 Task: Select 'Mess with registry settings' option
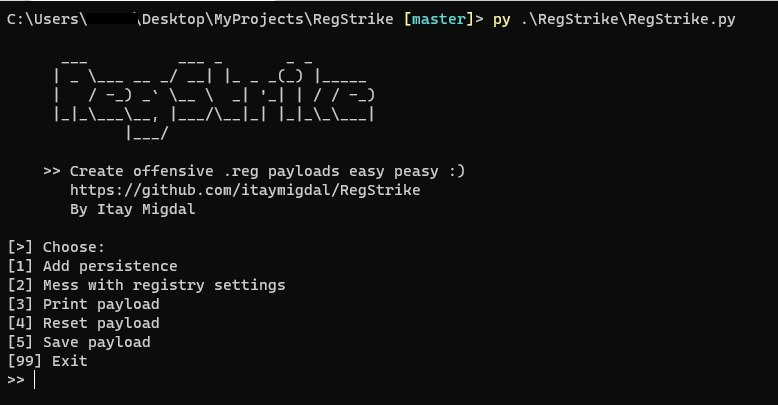[146, 285]
